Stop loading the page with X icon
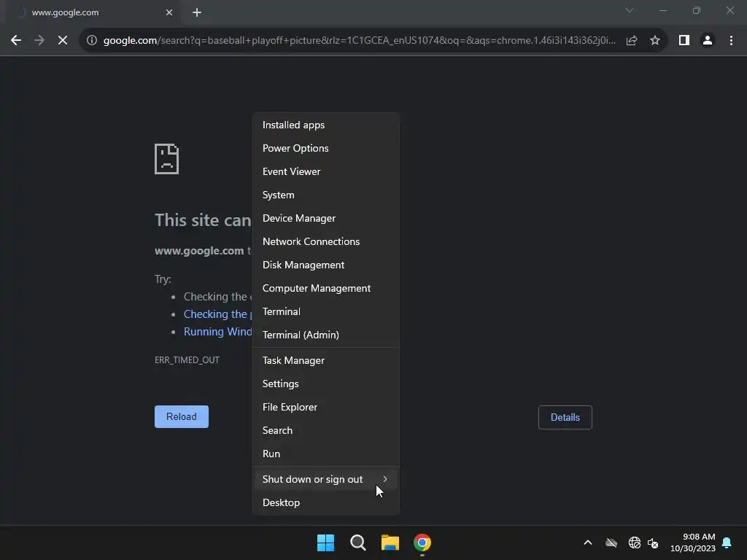 [x=63, y=41]
